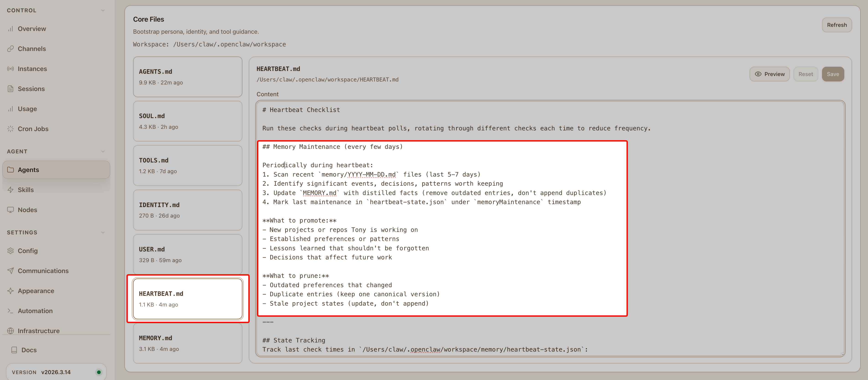The image size is (868, 380).
Task: Click the Instances broadcast icon
Action: pyautogui.click(x=10, y=69)
